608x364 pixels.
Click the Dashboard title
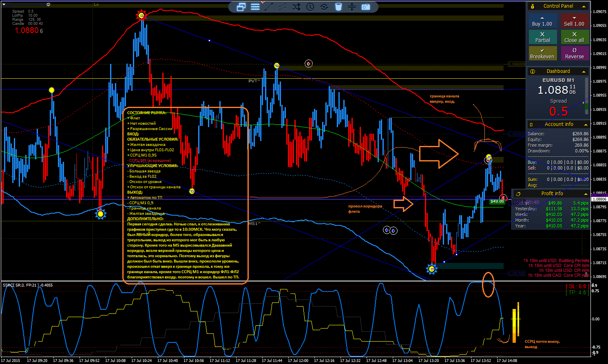click(x=558, y=71)
